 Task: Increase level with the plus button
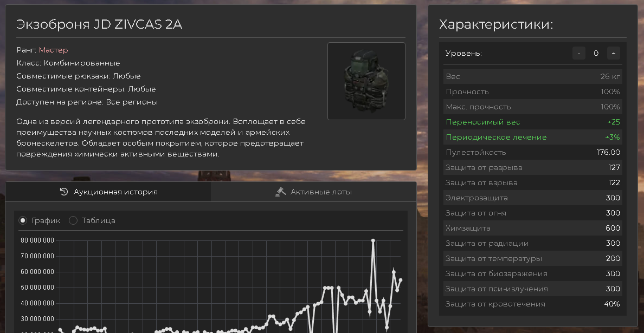614,53
